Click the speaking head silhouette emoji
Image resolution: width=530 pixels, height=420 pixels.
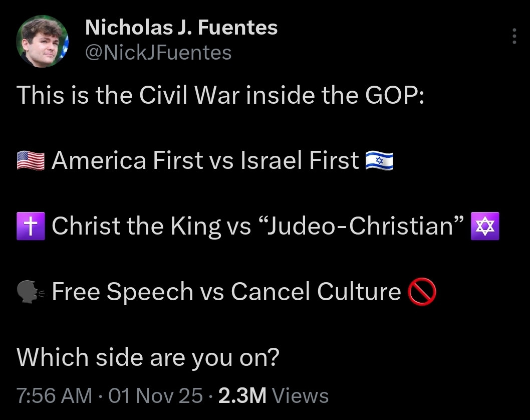(31, 292)
